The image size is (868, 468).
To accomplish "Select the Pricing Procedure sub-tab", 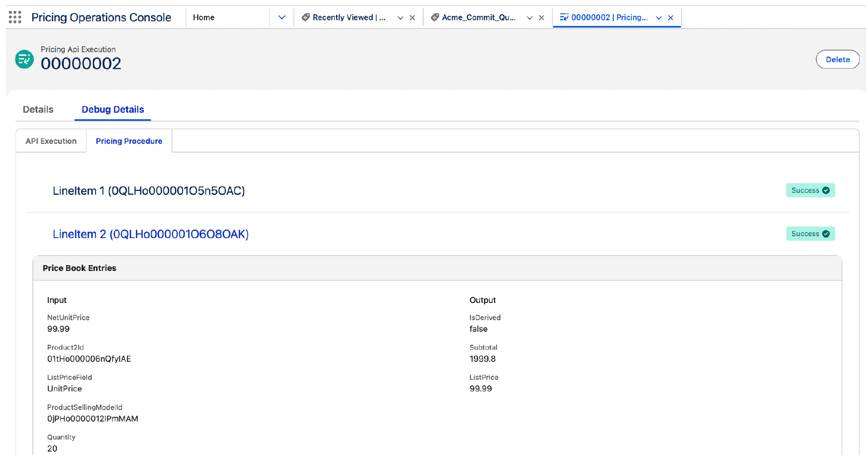I will point(129,141).
